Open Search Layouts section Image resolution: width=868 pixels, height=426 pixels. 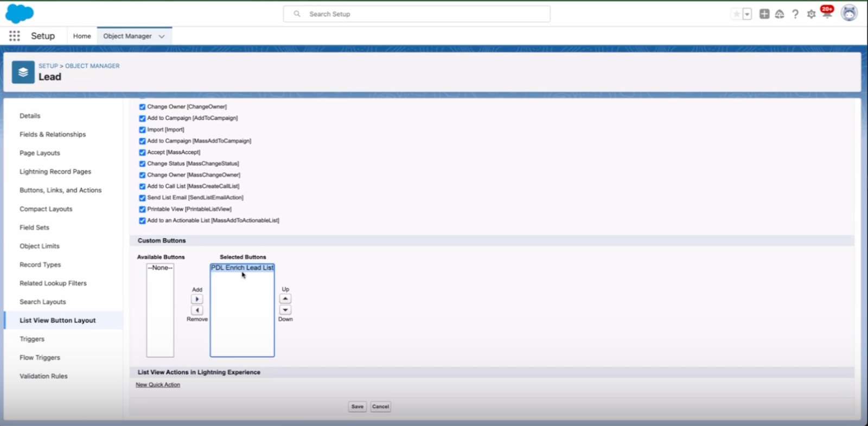point(42,302)
